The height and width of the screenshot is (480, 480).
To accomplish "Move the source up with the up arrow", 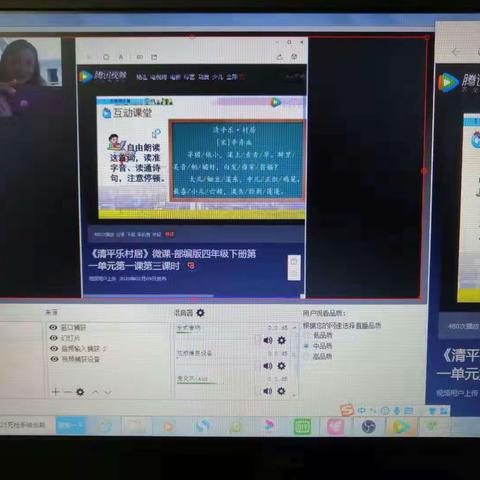I will 95,392.
